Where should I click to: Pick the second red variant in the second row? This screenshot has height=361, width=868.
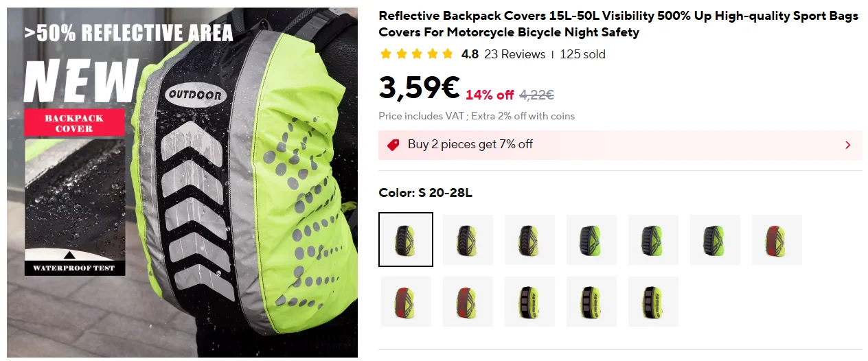pos(468,301)
